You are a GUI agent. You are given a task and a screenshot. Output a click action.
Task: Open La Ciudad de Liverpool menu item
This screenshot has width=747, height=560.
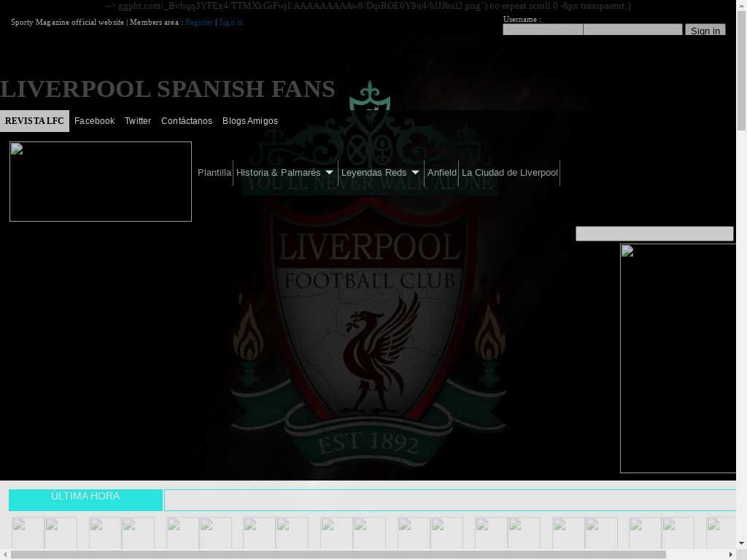point(509,173)
